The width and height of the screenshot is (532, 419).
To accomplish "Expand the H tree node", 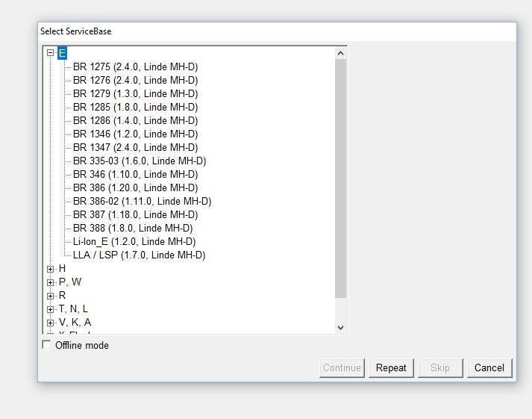I will pyautogui.click(x=50, y=270).
